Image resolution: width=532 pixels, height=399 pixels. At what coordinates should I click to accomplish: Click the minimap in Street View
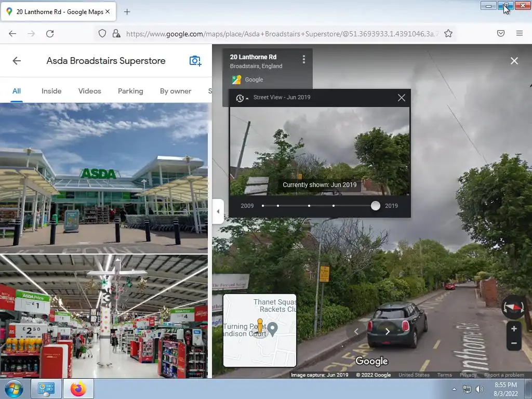click(x=260, y=330)
